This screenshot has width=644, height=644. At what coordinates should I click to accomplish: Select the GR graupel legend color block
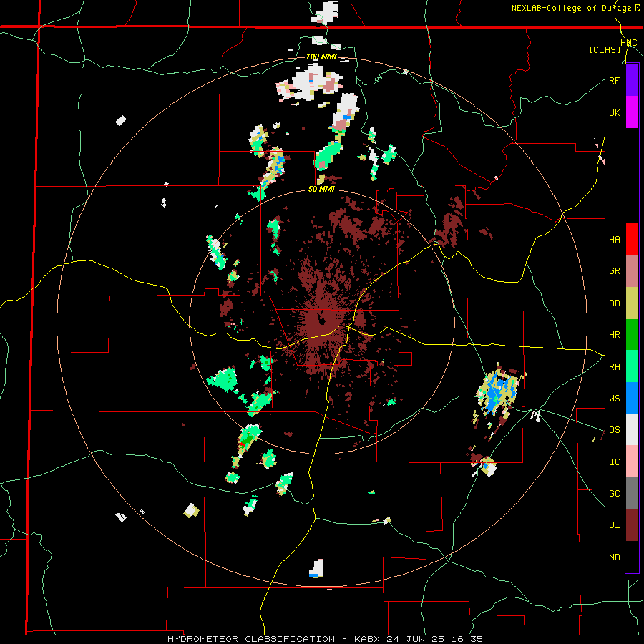(x=632, y=271)
